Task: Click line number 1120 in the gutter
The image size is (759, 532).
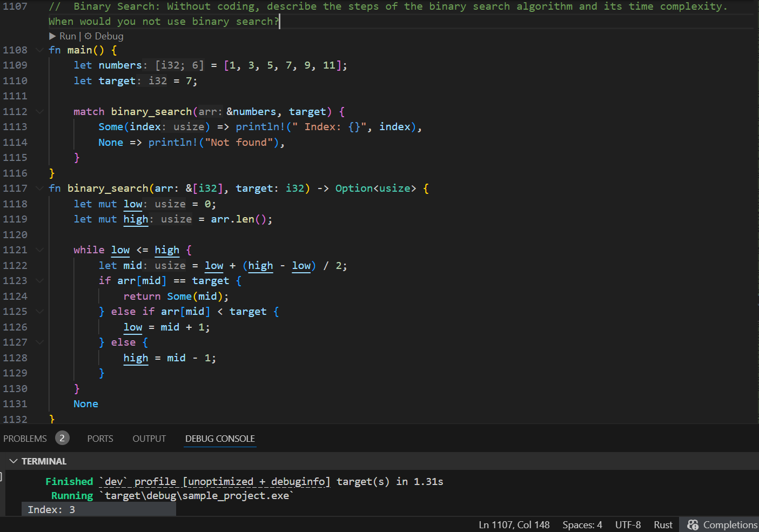Action: 15,235
